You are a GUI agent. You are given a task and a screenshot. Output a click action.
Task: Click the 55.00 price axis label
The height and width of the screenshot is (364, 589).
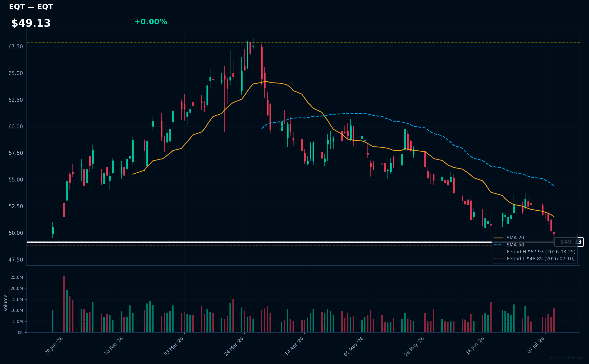[x=16, y=180]
